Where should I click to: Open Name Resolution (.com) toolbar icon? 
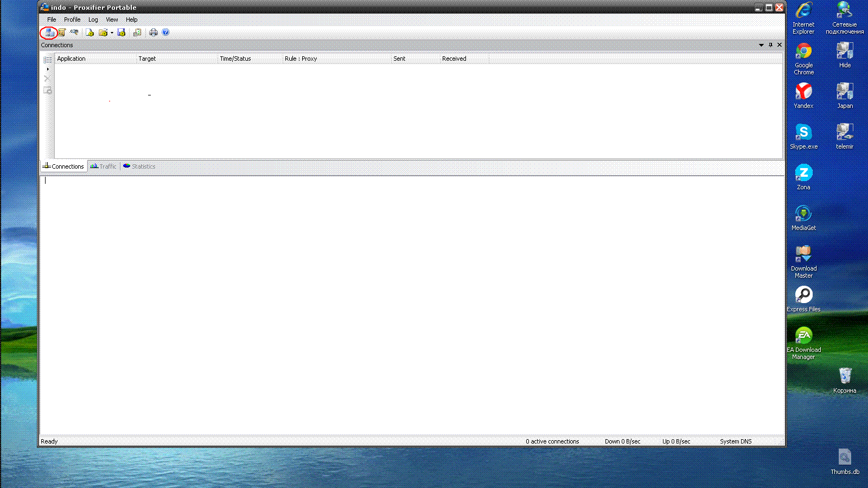pos(74,33)
